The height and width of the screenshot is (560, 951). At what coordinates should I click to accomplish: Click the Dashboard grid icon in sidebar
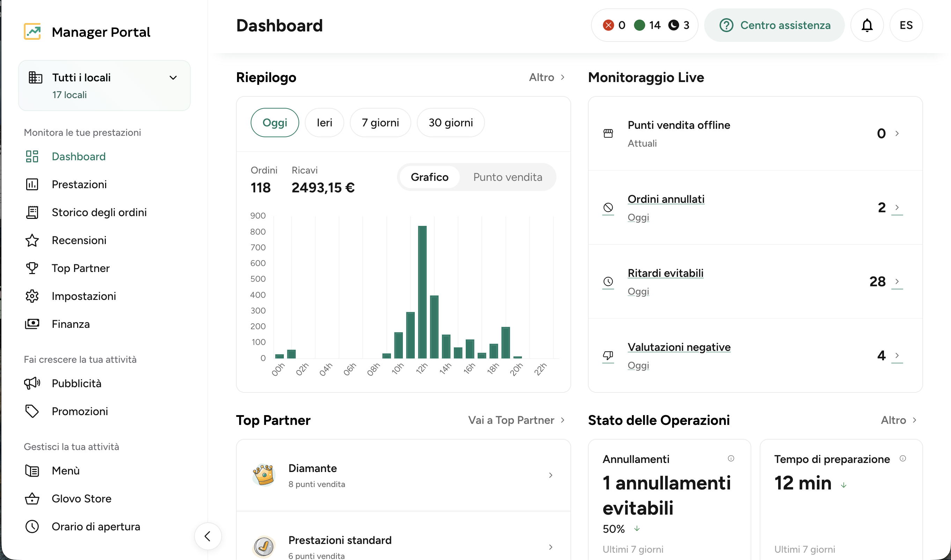[x=32, y=156]
